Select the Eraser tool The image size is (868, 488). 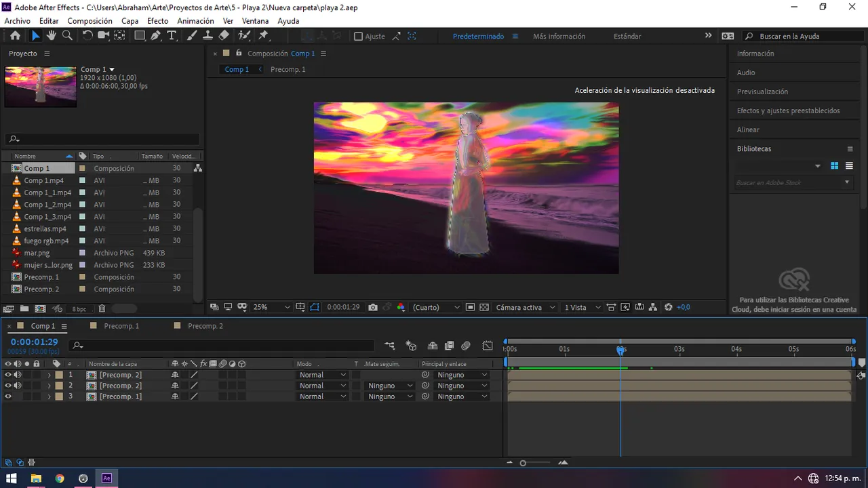coord(224,36)
